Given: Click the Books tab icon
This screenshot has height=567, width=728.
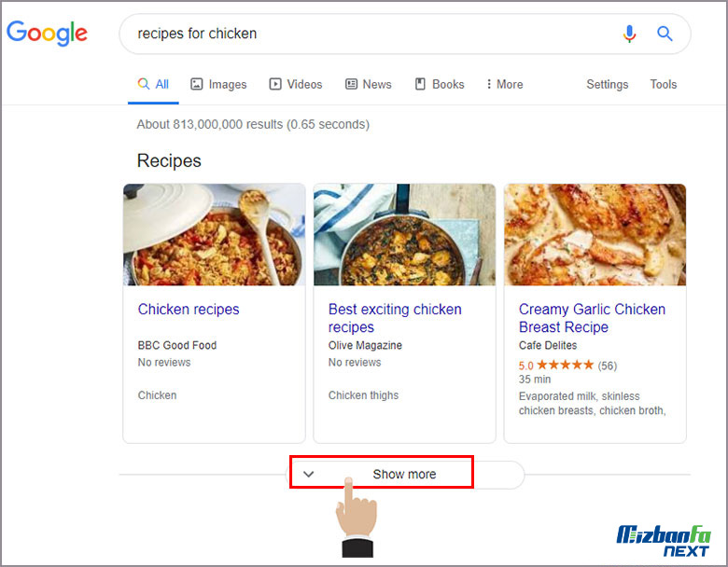Looking at the screenshot, I should click(420, 84).
